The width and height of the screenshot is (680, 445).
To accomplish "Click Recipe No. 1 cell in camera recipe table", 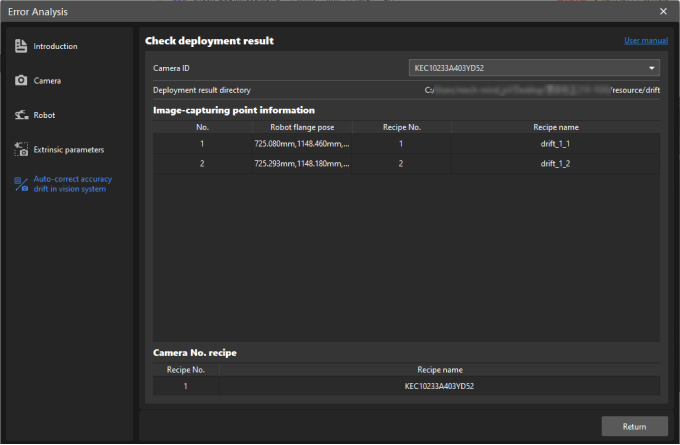I will click(186, 386).
